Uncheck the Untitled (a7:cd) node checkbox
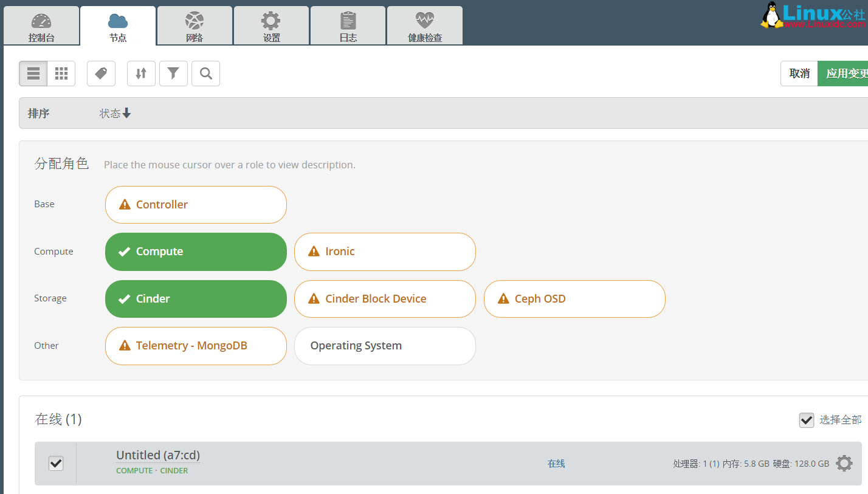 coord(56,464)
